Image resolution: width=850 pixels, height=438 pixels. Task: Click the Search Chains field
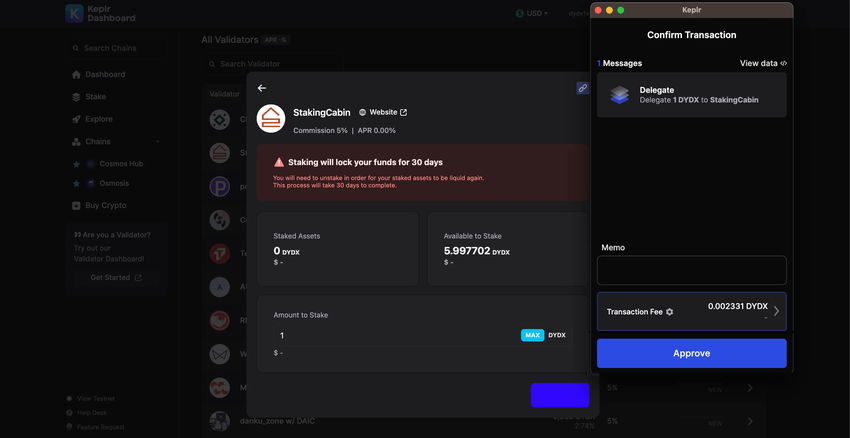(117, 48)
